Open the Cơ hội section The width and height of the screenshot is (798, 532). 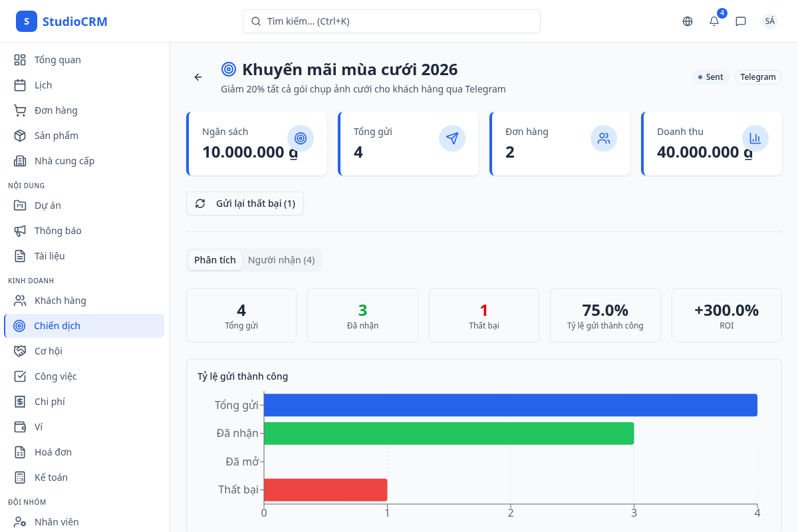(49, 350)
